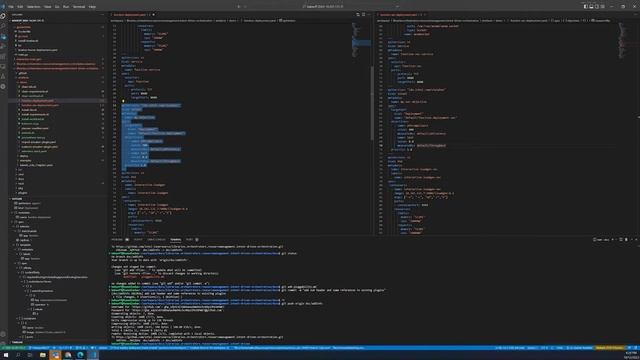Click inside the terminal output area
Viewport: 640px width, 360px height.
(371, 294)
